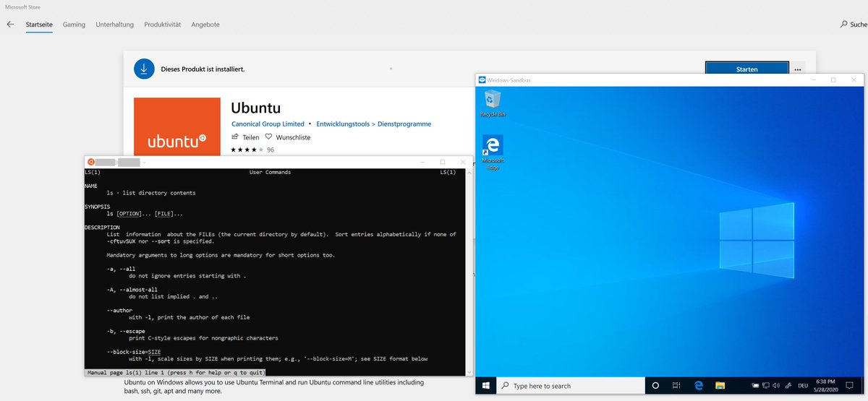Click the DEU language indicator
The image size is (868, 401).
coord(804,386)
